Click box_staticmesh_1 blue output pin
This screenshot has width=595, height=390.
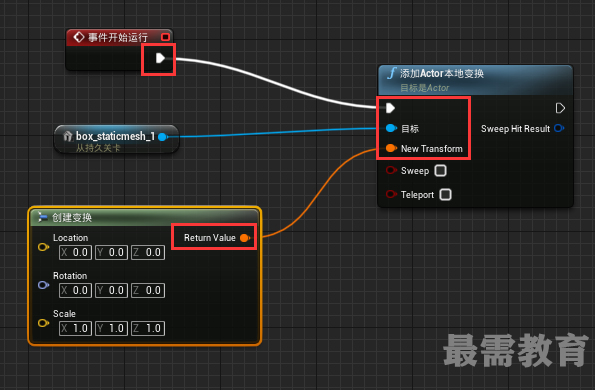point(163,137)
